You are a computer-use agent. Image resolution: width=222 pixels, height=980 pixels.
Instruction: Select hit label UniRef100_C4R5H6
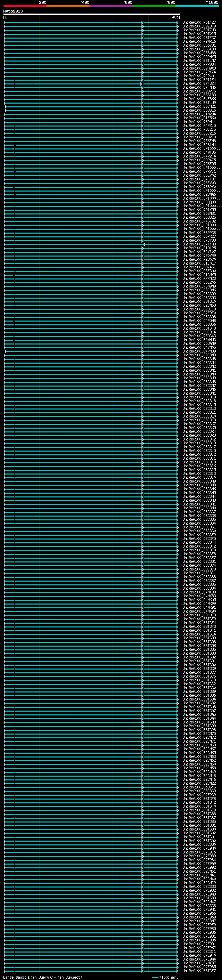point(199,321)
